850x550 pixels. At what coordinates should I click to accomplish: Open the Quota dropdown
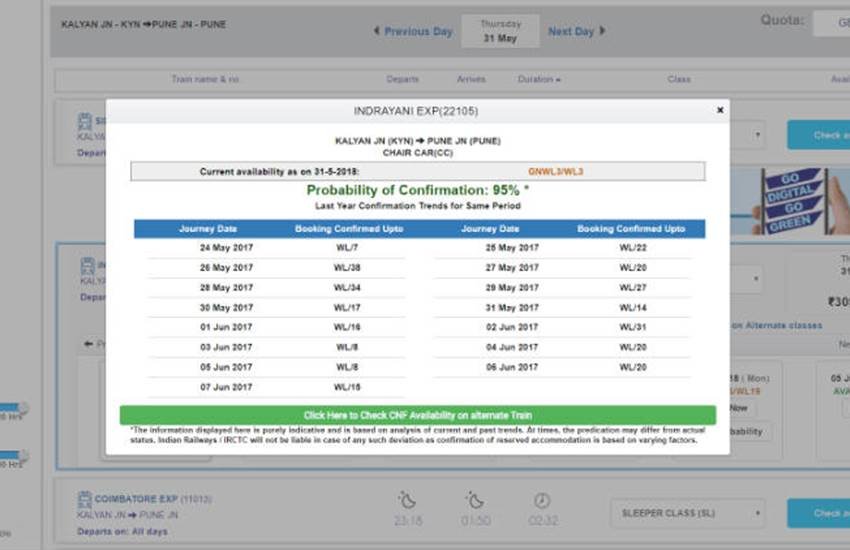pyautogui.click(x=830, y=23)
